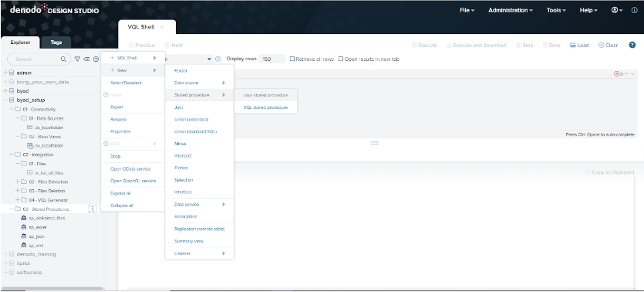Select Folder in the New submenu
This screenshot has height=292, width=644.
pos(199,71)
